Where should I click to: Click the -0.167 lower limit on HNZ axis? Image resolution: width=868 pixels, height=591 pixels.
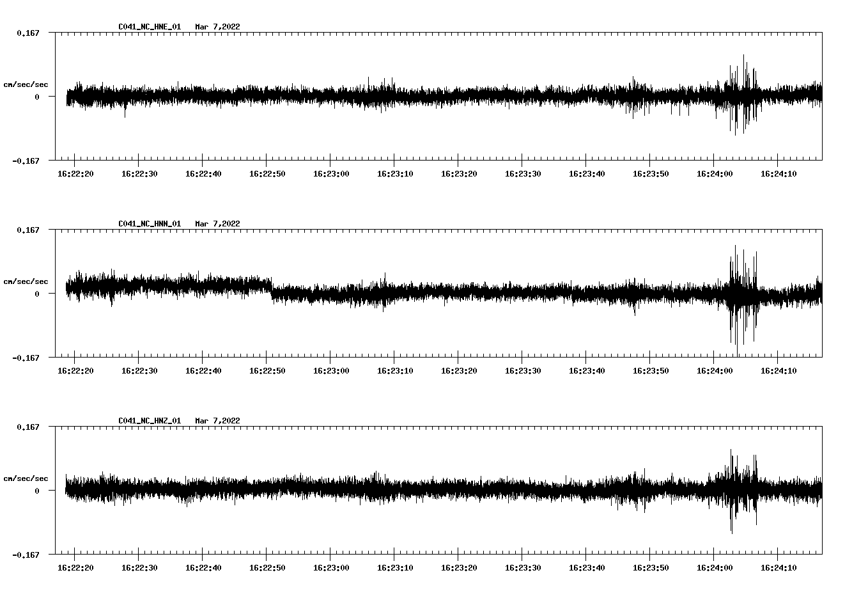tap(26, 555)
